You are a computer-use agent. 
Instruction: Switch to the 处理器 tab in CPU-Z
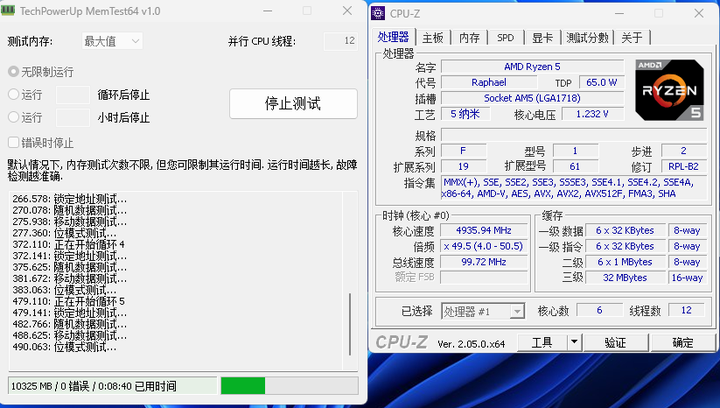pos(393,37)
